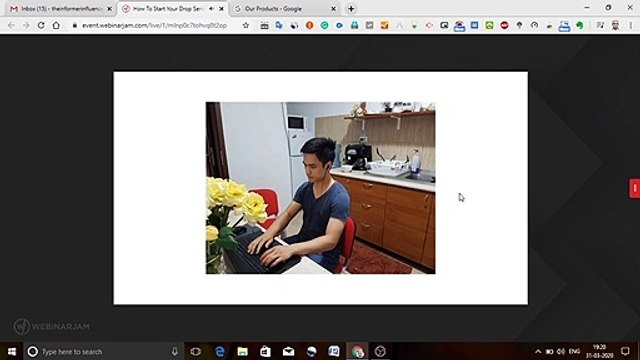640x360 pixels.
Task: Click the browser forward arrow
Action: pyautogui.click(x=26, y=25)
